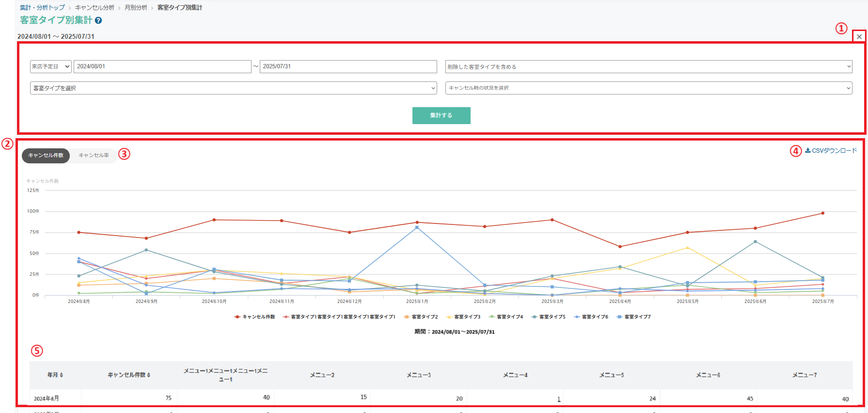Hide the 客室タイプ3 legend entry
The height and width of the screenshot is (413, 868).
(463, 317)
